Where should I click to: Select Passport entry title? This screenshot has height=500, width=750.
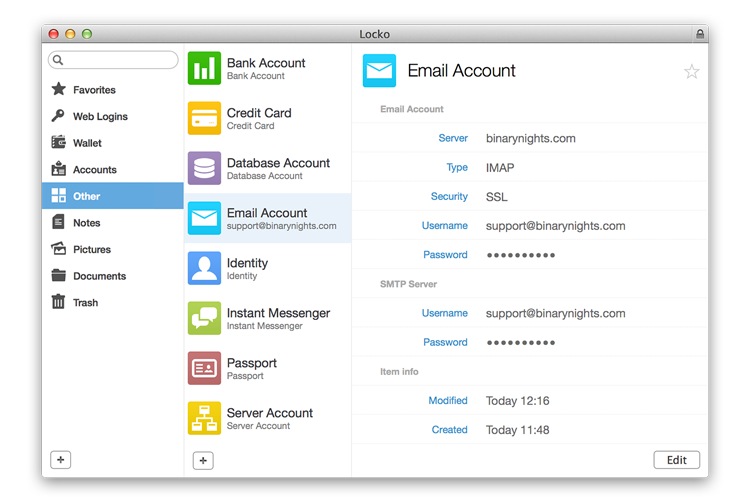click(x=252, y=363)
